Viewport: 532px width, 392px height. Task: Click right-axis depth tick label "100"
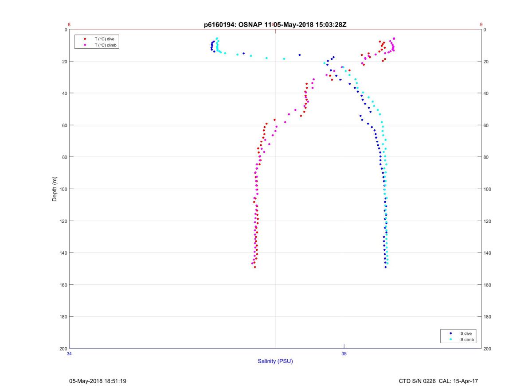(x=487, y=189)
